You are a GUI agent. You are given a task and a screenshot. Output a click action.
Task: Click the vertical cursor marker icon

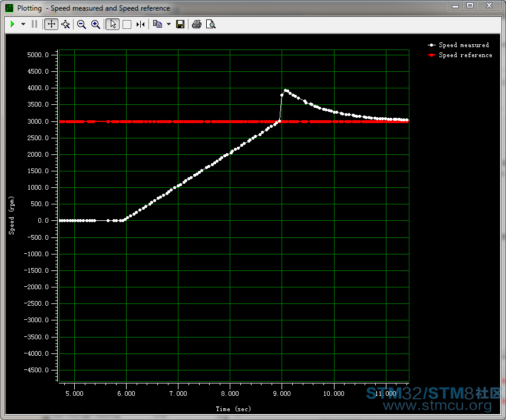pyautogui.click(x=140, y=24)
